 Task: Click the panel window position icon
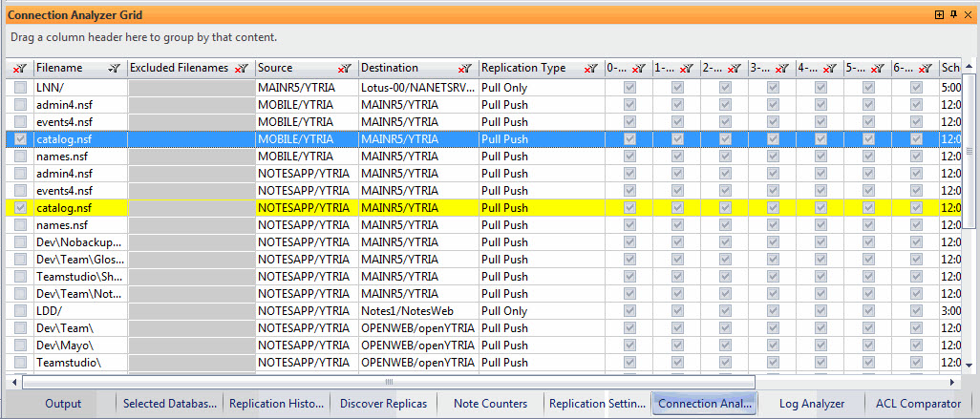pyautogui.click(x=940, y=14)
